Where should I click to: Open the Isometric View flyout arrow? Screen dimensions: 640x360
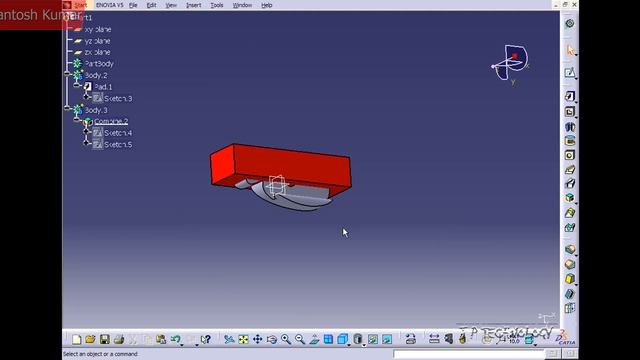349,344
